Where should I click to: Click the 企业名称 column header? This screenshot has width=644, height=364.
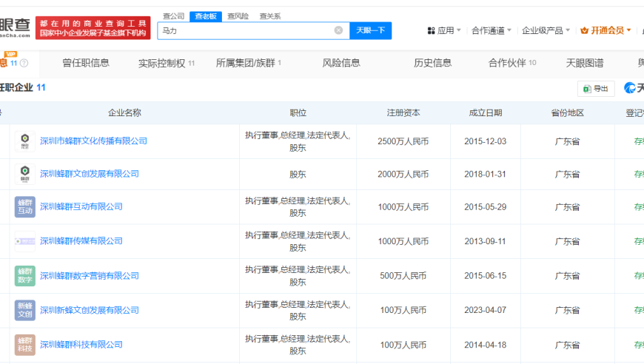click(x=124, y=113)
